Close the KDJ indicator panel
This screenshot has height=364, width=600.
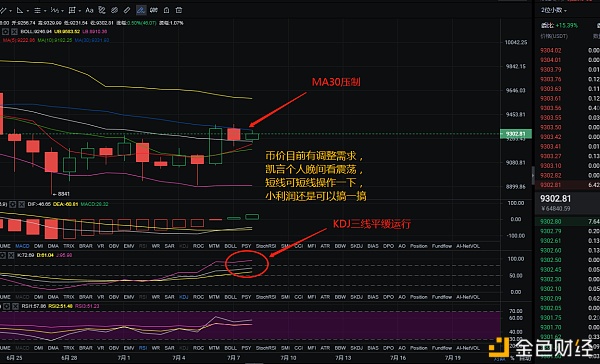point(11,255)
